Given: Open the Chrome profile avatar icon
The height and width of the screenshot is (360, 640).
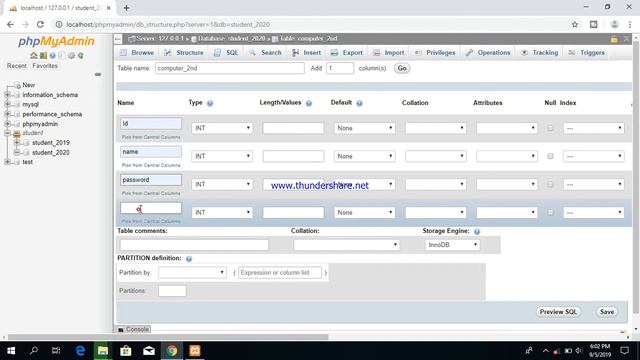Looking at the screenshot, I should pos(614,24).
